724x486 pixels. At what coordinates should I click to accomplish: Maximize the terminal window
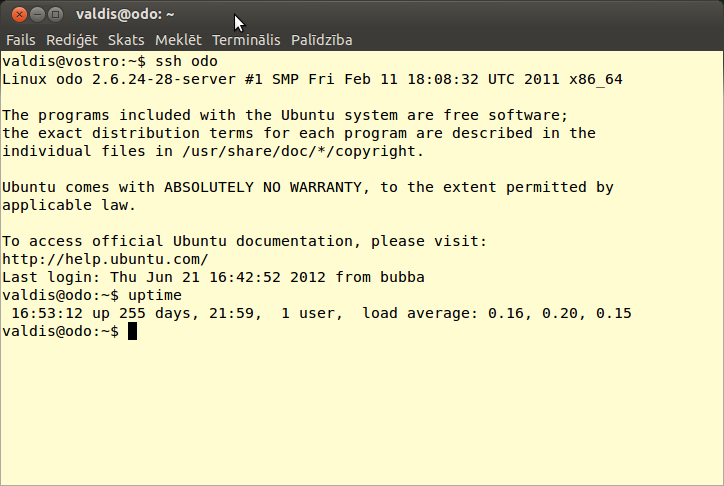(55, 14)
